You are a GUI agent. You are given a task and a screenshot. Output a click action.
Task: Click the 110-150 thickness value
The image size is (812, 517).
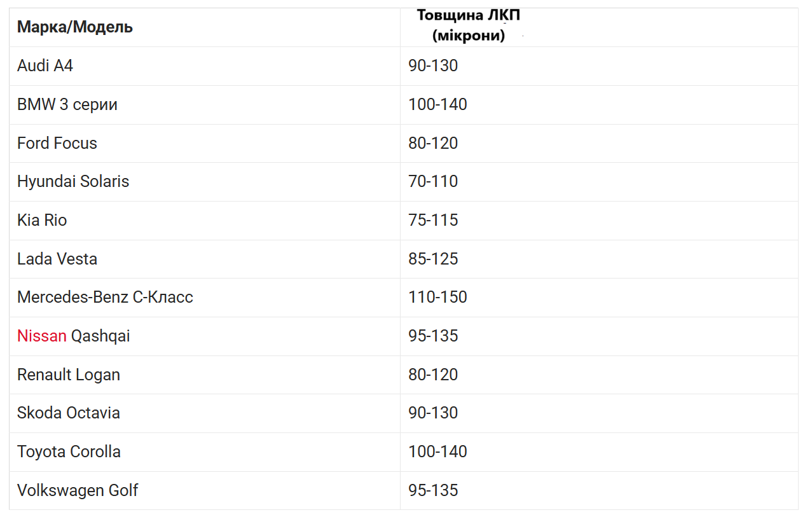pos(437,297)
